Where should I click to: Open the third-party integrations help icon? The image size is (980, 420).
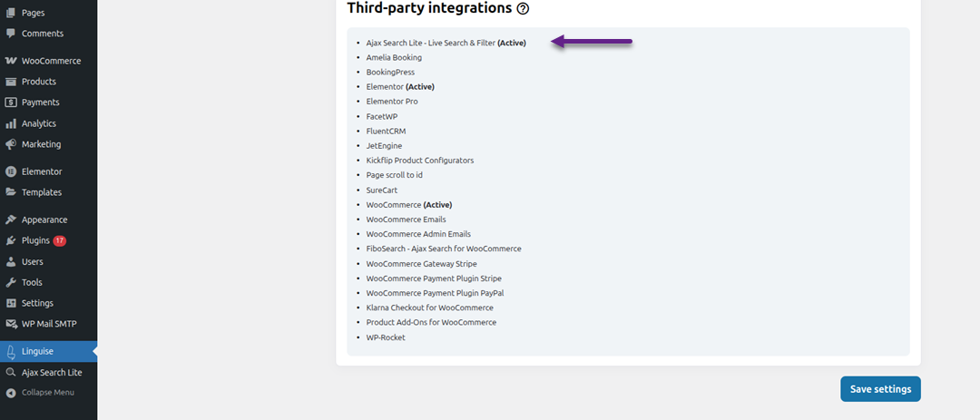click(x=524, y=9)
